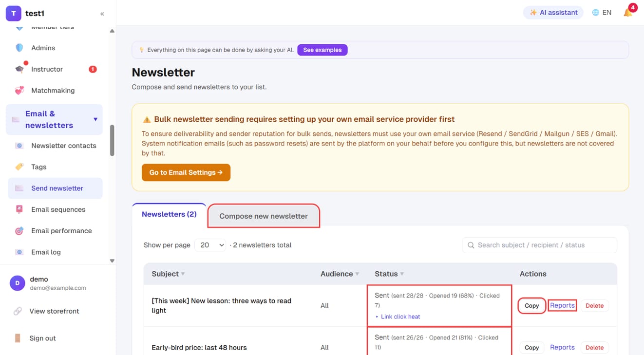The image size is (644, 355).
Task: Delete the Early-bird price newsletter
Action: pyautogui.click(x=594, y=348)
